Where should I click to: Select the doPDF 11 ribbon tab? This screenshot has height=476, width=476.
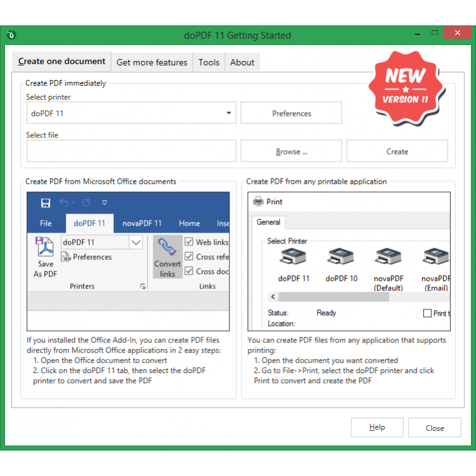pos(90,224)
